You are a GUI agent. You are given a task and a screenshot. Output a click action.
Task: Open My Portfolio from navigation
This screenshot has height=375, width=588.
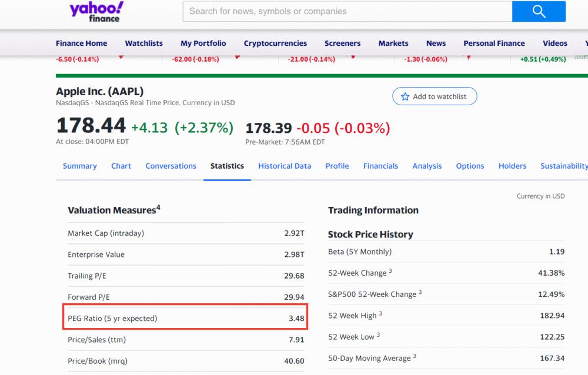203,43
